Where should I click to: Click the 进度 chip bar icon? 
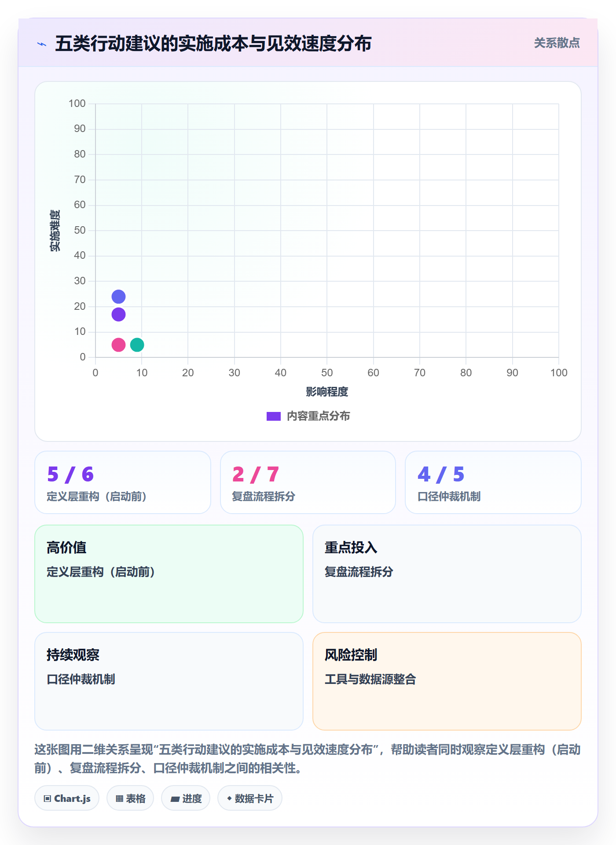coord(175,799)
